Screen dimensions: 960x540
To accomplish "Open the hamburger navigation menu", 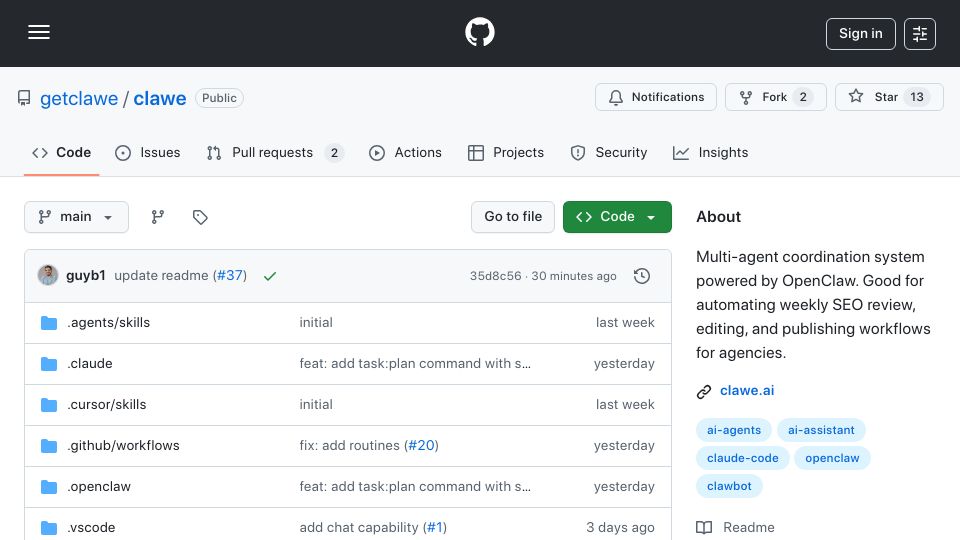I will (x=39, y=32).
